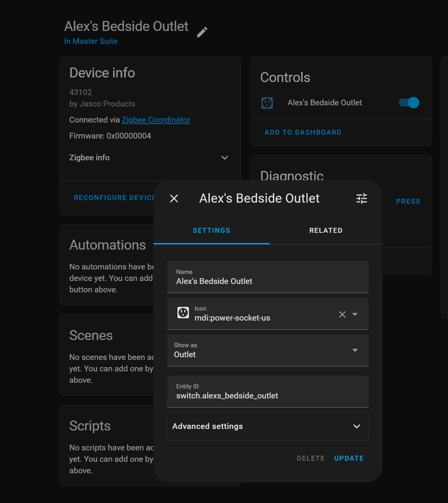The height and width of the screenshot is (503, 448).
Task: Open the icon picker dropdown arrow
Action: pos(355,314)
